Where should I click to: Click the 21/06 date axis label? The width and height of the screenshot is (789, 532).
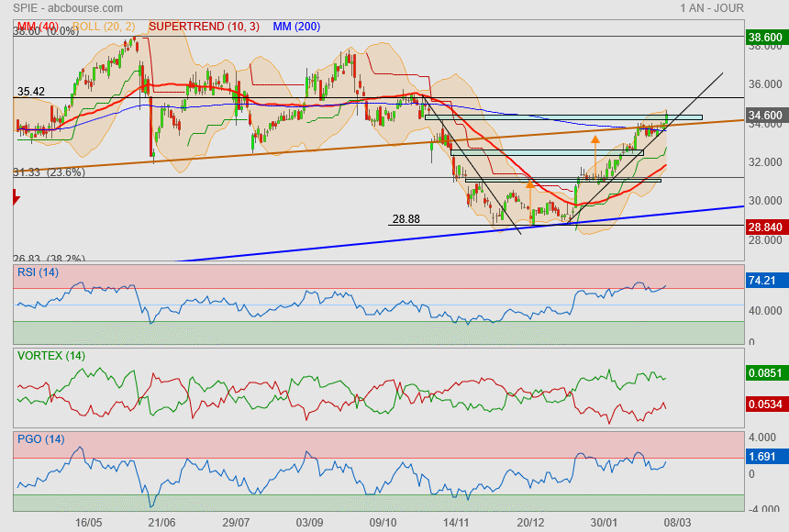(162, 523)
